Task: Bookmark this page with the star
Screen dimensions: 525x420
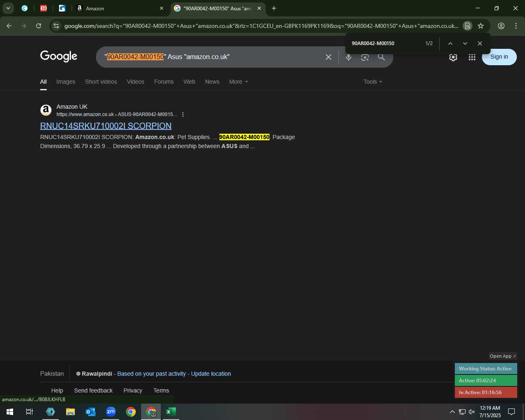Action: click(x=481, y=26)
